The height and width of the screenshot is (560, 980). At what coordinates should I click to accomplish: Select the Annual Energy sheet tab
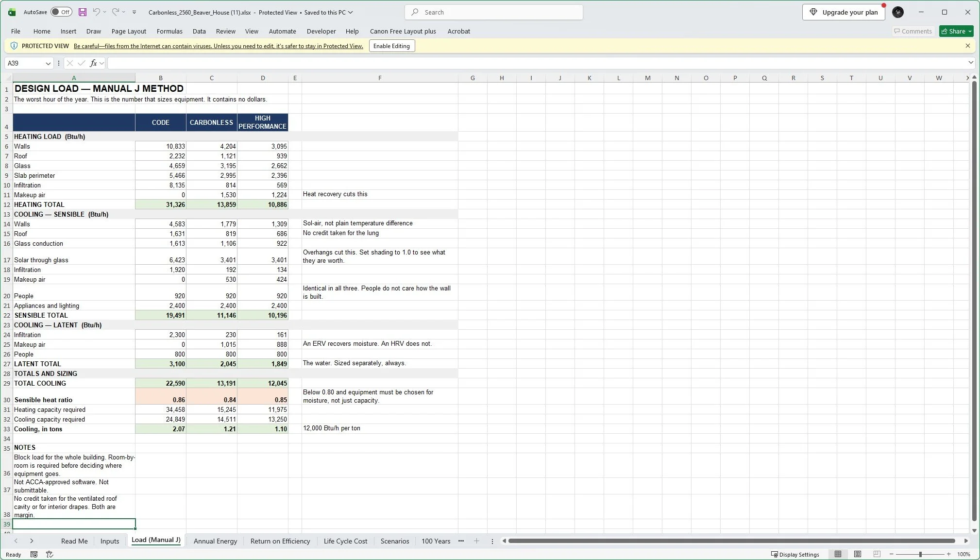(x=216, y=541)
